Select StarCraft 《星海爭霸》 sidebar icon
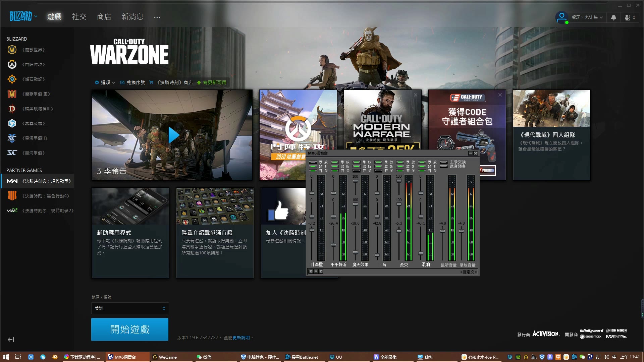 tap(12, 153)
